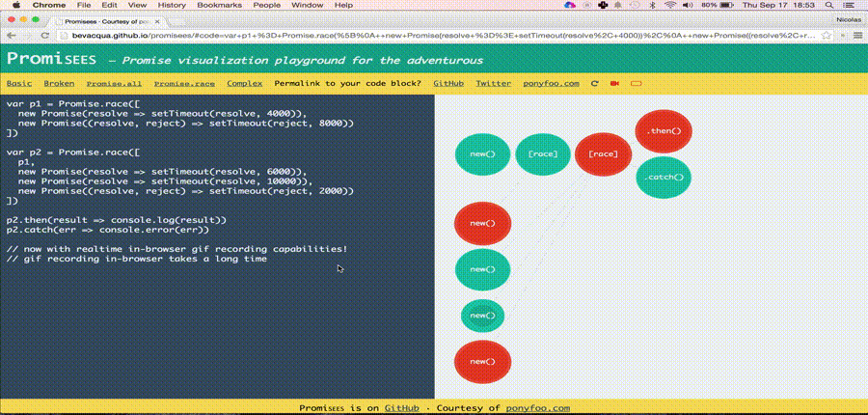This screenshot has width=868, height=415.
Task: Click the red .then() promise node
Action: [664, 131]
